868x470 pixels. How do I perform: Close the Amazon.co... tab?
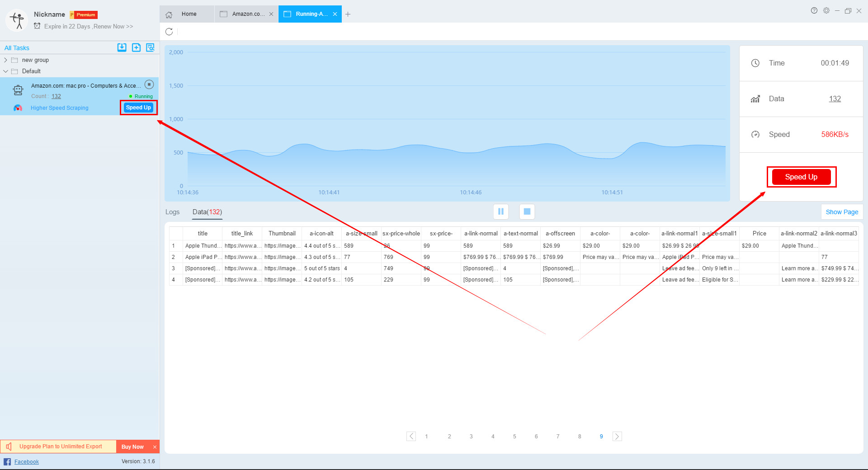pyautogui.click(x=271, y=14)
